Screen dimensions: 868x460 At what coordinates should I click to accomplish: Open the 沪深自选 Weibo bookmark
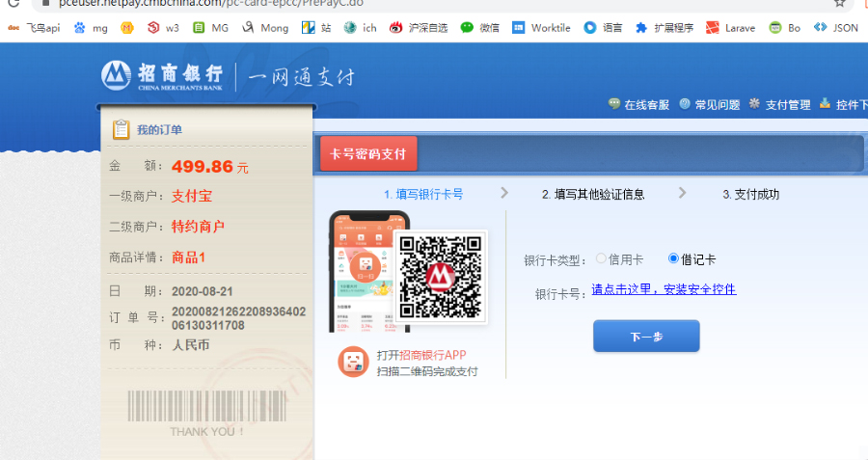(x=418, y=28)
